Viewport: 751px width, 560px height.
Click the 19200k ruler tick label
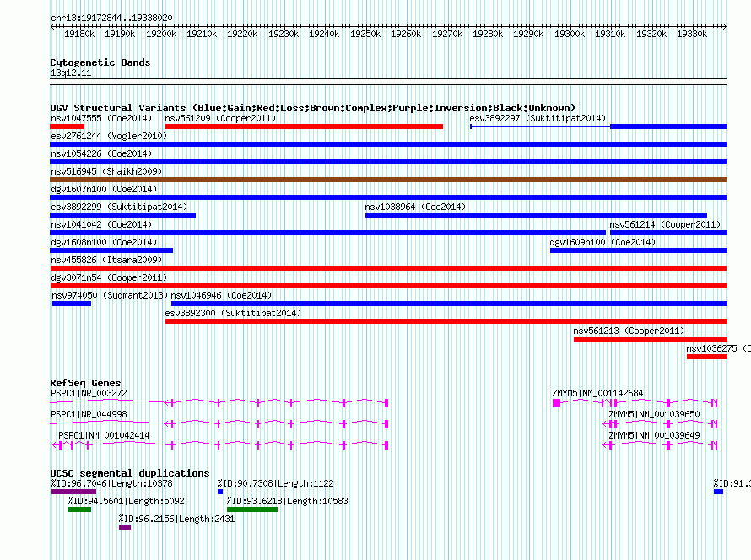(161, 34)
